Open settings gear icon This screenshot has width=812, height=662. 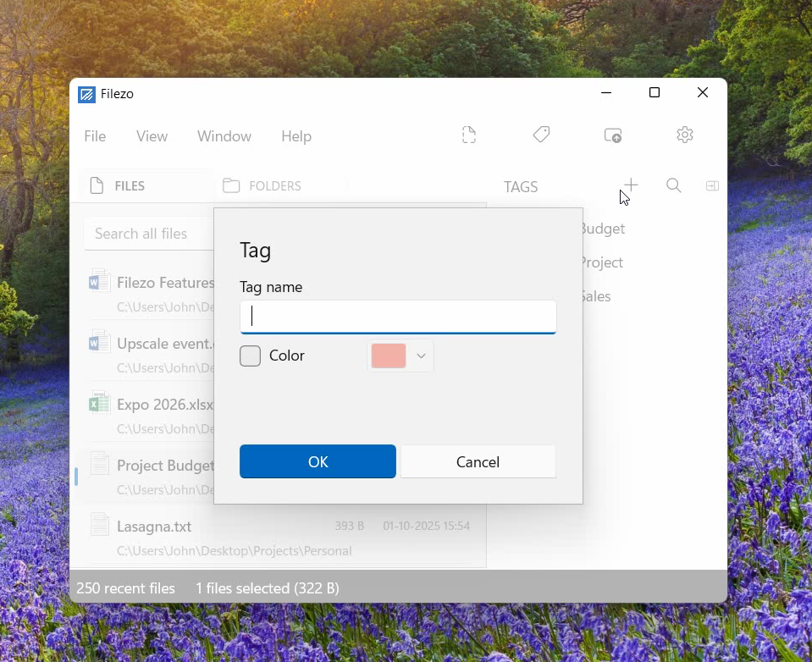point(685,135)
